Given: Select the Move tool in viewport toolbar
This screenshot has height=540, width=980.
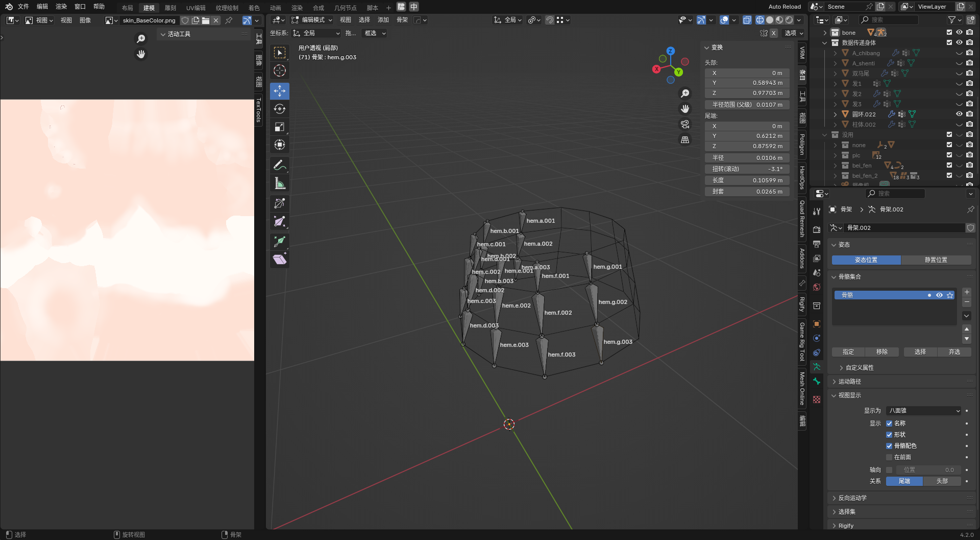Looking at the screenshot, I should click(280, 91).
